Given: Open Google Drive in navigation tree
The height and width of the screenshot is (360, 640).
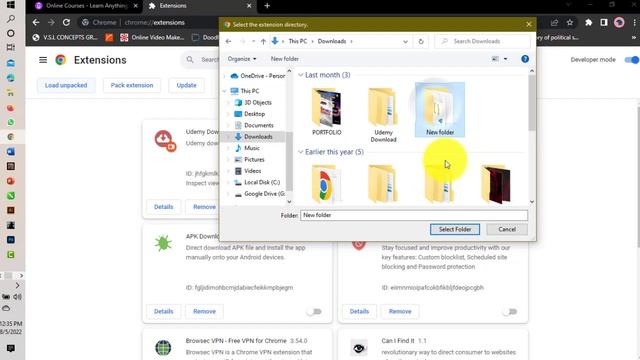Looking at the screenshot, I should (x=260, y=194).
